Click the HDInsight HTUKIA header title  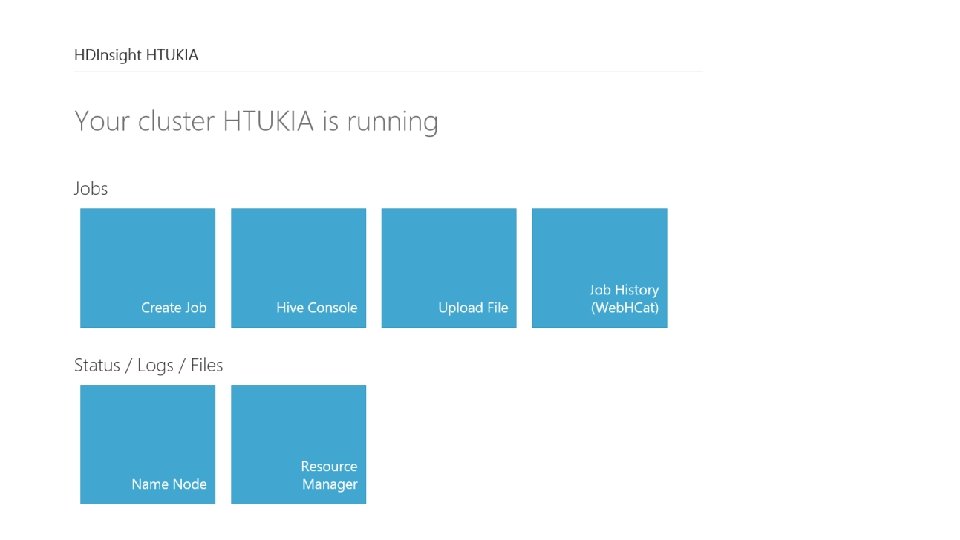pos(136,55)
